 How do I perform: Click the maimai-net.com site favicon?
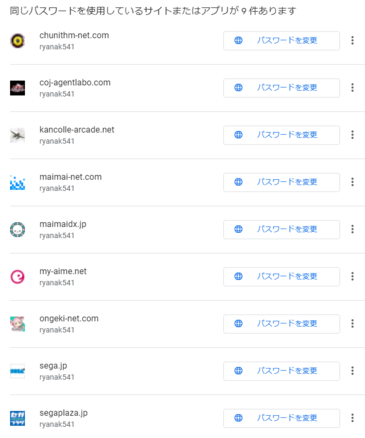[x=18, y=182]
